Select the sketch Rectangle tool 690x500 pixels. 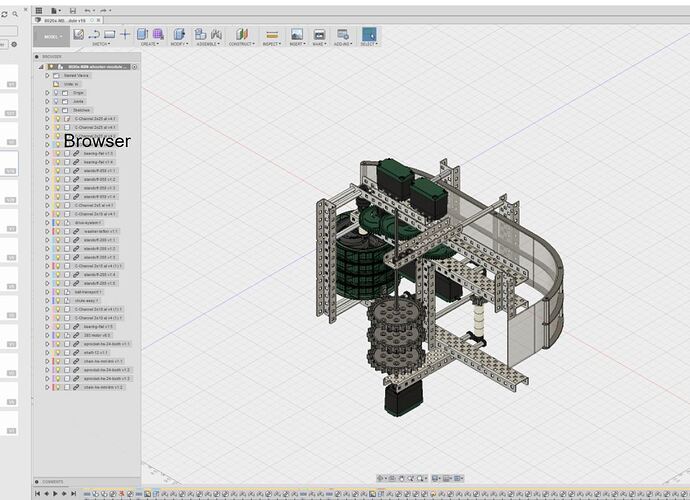[110, 34]
